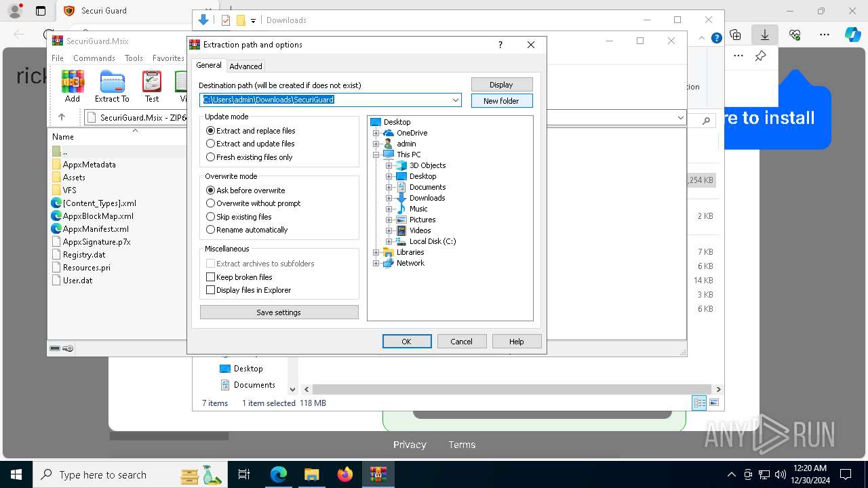Select Pictures folder in destination tree

[422, 220]
